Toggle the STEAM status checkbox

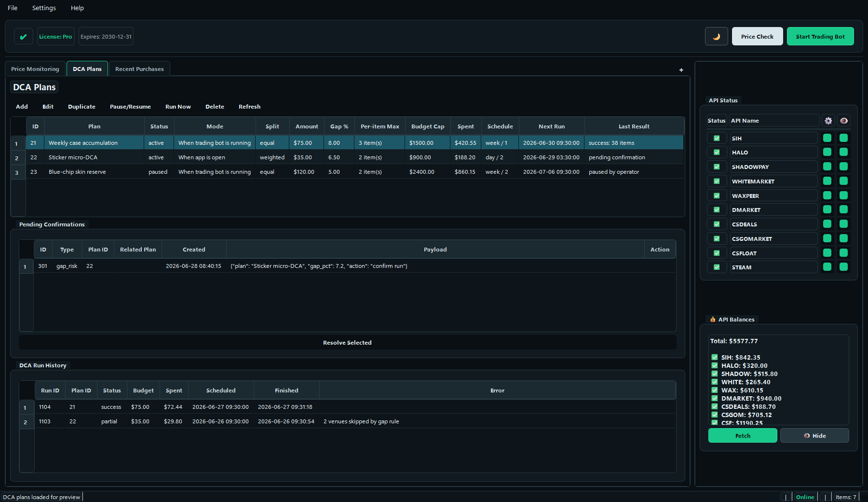pos(717,267)
